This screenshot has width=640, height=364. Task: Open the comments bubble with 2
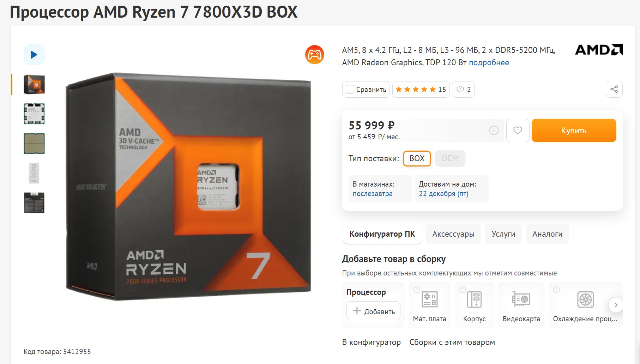click(463, 90)
